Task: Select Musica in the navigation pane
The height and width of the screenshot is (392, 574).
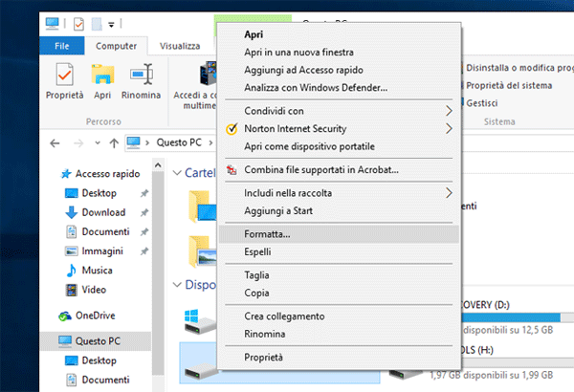Action: click(97, 271)
